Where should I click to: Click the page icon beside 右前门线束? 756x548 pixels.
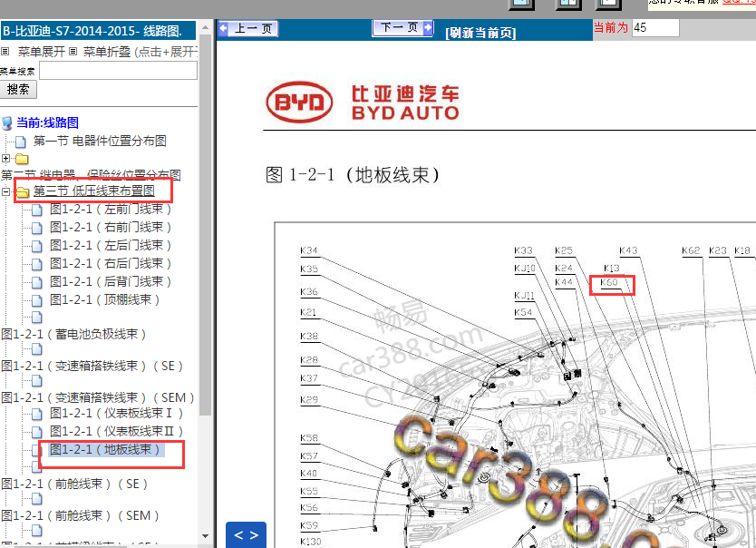36,228
